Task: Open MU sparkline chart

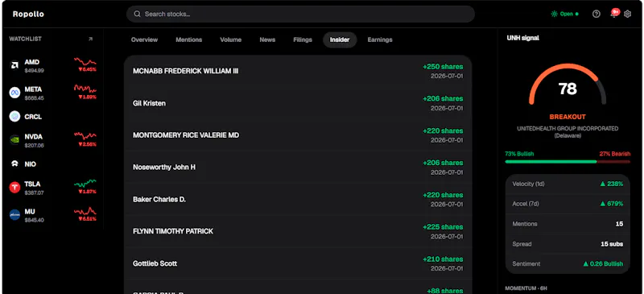Action: point(85,211)
